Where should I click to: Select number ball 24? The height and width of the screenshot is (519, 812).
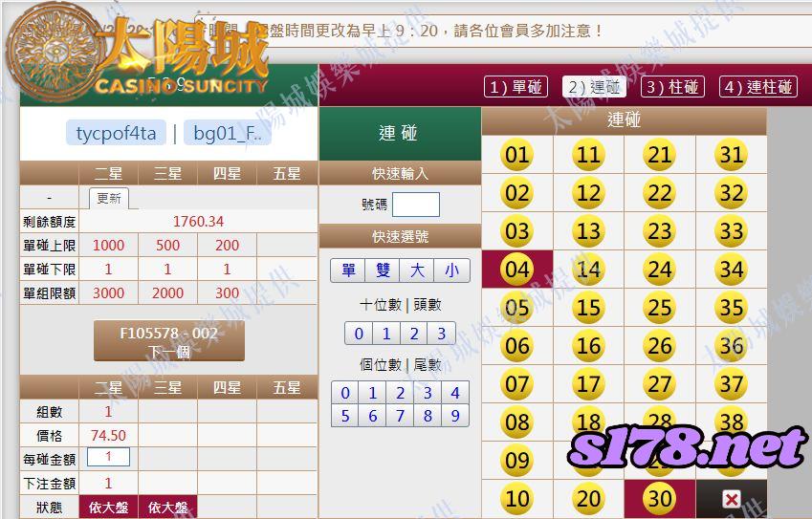[659, 270]
